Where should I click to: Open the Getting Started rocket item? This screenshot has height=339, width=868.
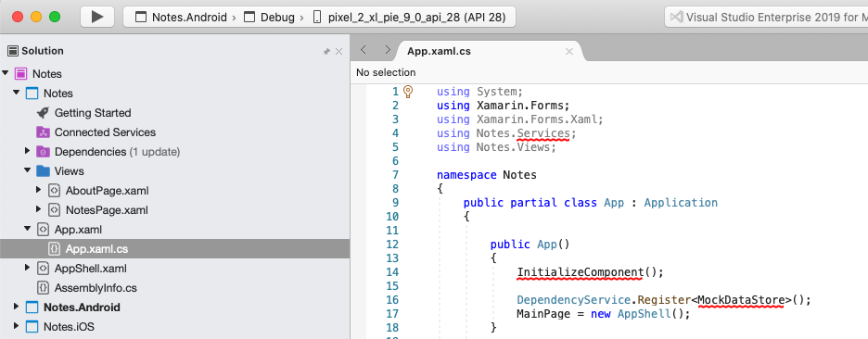43,113
